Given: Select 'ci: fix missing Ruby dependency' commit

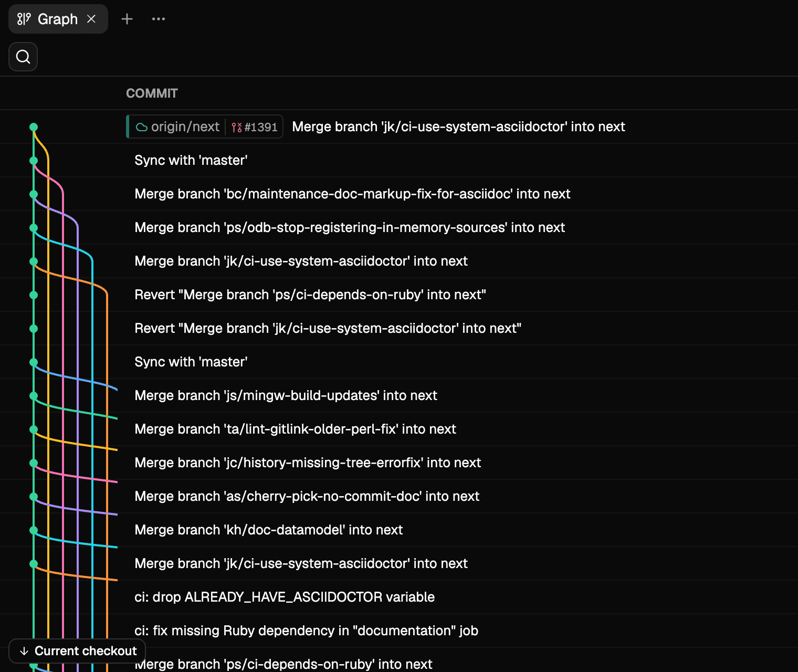Looking at the screenshot, I should coord(399,631).
